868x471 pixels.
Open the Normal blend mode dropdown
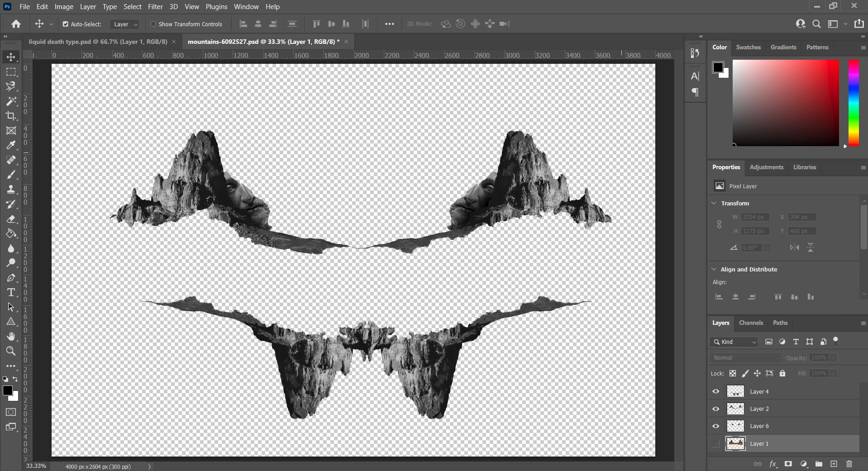click(746, 357)
